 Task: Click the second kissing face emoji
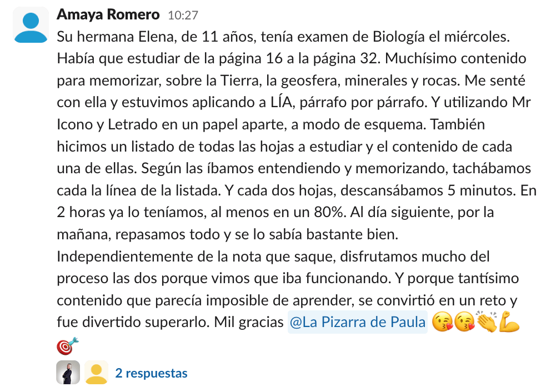tap(464, 322)
